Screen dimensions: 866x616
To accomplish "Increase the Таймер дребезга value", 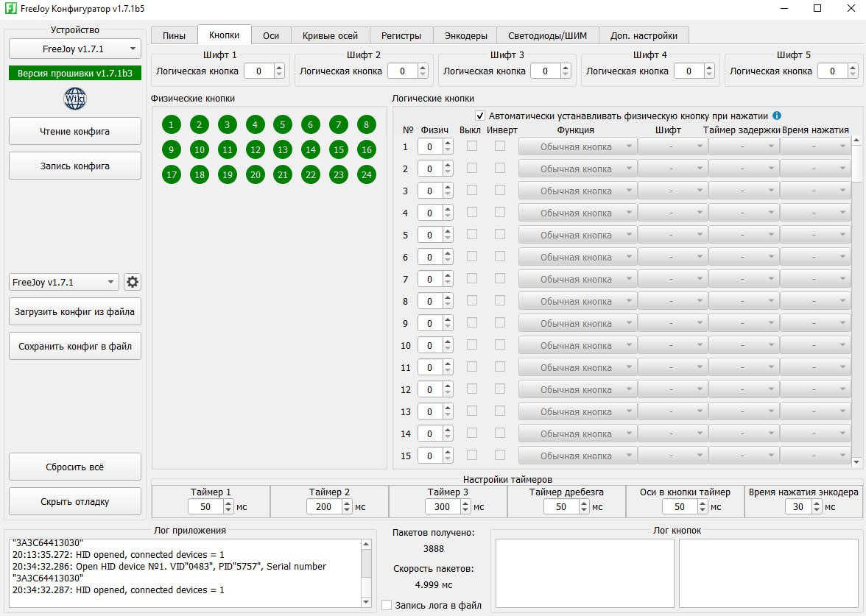I will [585, 503].
